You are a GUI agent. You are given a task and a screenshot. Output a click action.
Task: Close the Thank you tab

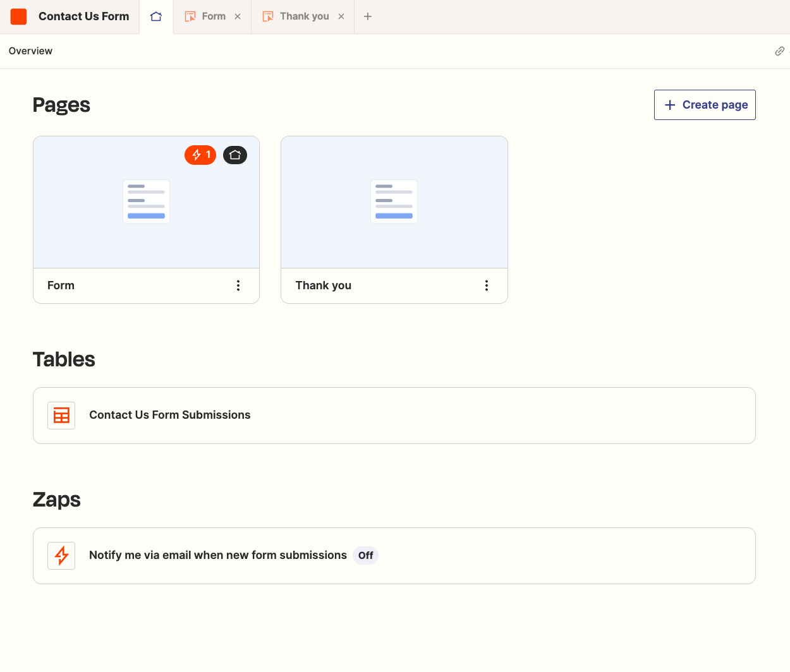click(341, 16)
